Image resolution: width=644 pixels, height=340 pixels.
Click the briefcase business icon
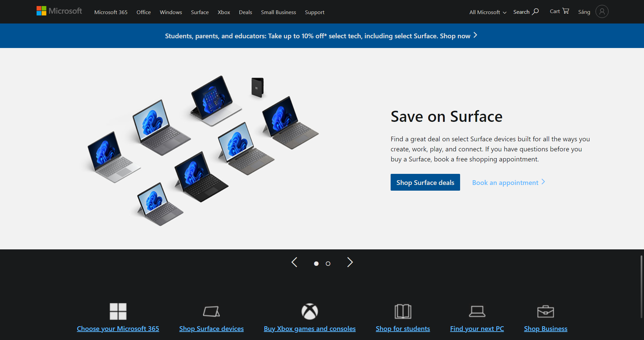(x=546, y=311)
